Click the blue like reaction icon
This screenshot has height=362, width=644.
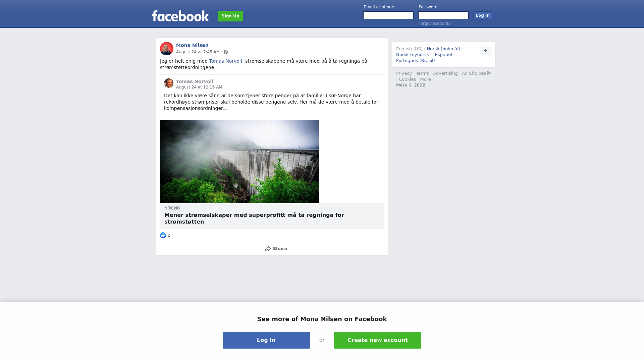[163, 235]
